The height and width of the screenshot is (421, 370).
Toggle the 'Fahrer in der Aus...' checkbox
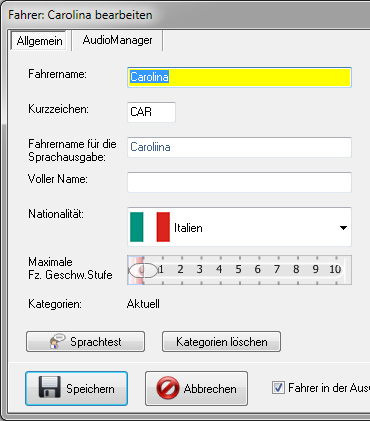click(x=278, y=388)
